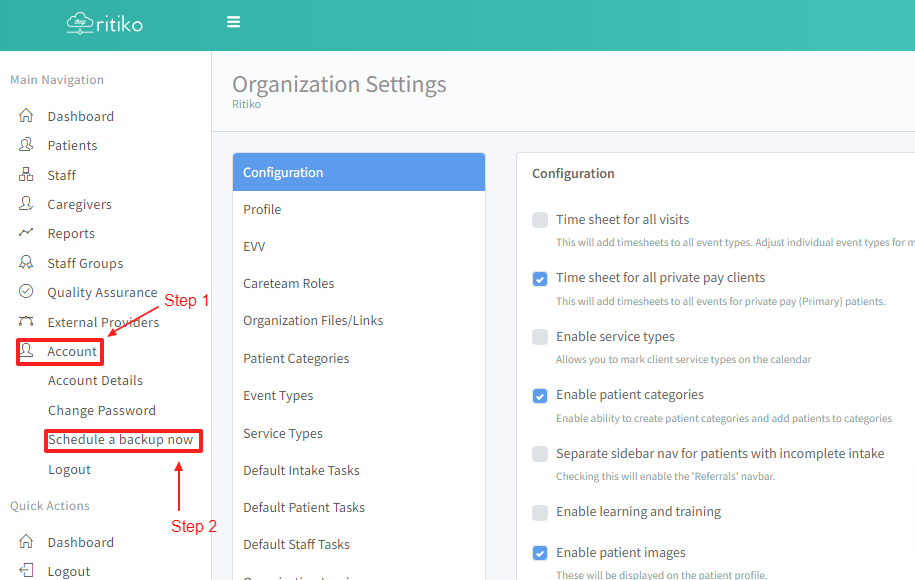Image resolution: width=915 pixels, height=580 pixels.
Task: Click the Quality Assurance checkmark icon
Action: (x=27, y=292)
